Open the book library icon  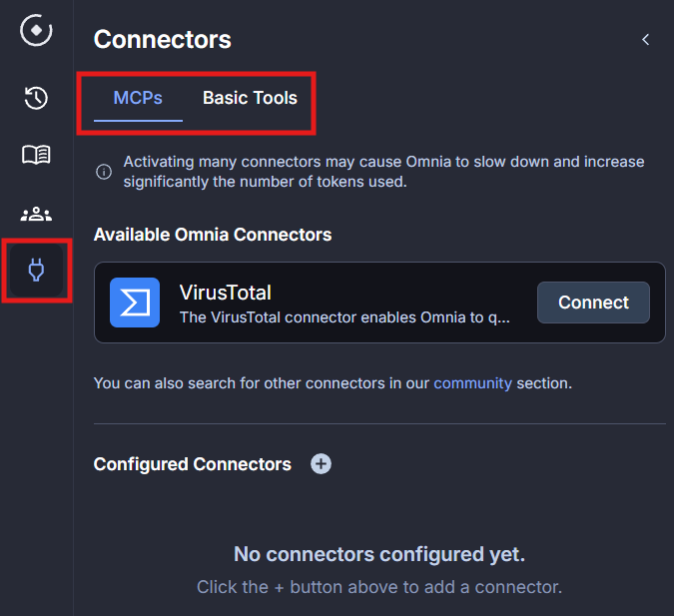(36, 155)
